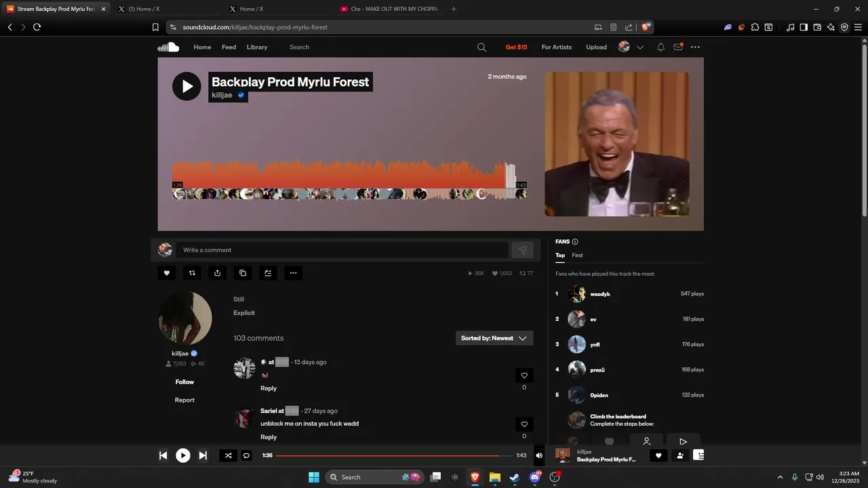Open the profile avatar dropdown chevron
868x488 pixels.
coord(639,47)
